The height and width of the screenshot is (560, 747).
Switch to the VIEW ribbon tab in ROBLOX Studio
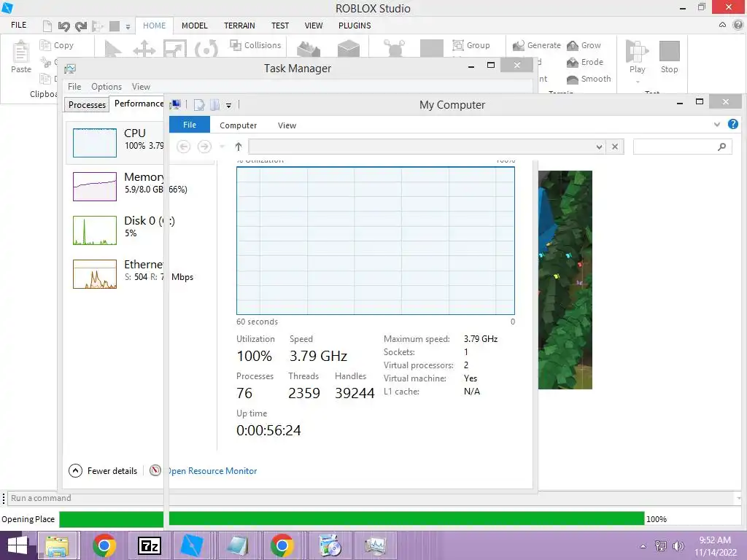(314, 26)
